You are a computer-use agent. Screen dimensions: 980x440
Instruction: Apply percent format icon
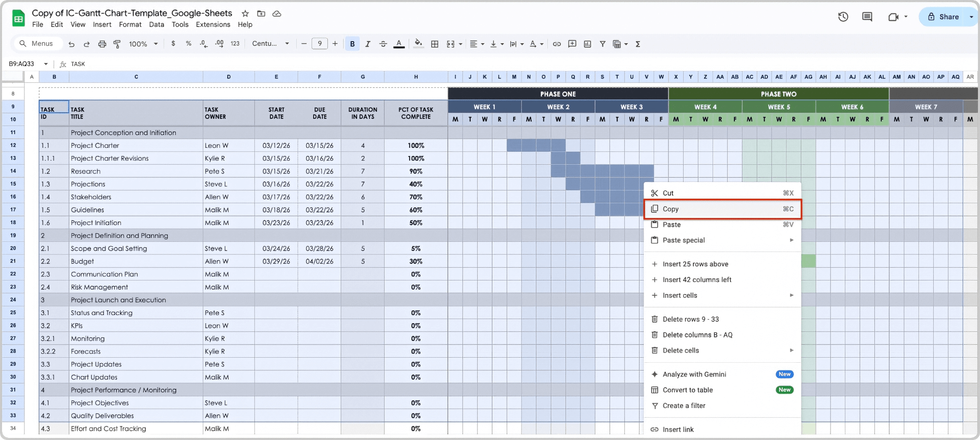pos(189,44)
